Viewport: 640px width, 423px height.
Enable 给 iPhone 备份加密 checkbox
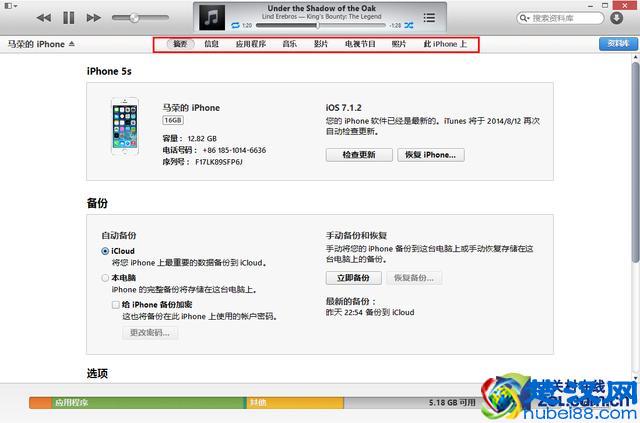pos(116,305)
